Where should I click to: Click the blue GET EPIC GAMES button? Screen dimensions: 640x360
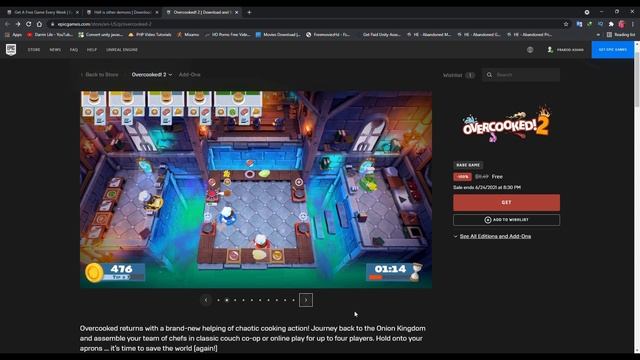coord(612,50)
